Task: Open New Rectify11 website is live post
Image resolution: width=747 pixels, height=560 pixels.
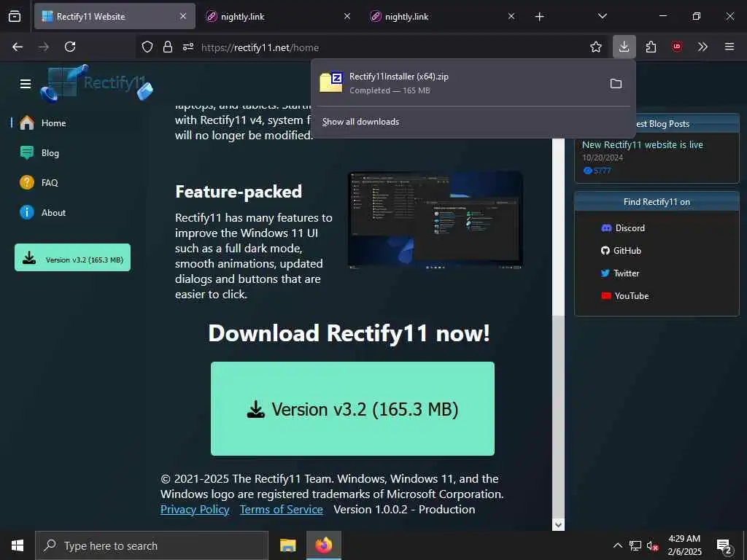Action: click(642, 145)
